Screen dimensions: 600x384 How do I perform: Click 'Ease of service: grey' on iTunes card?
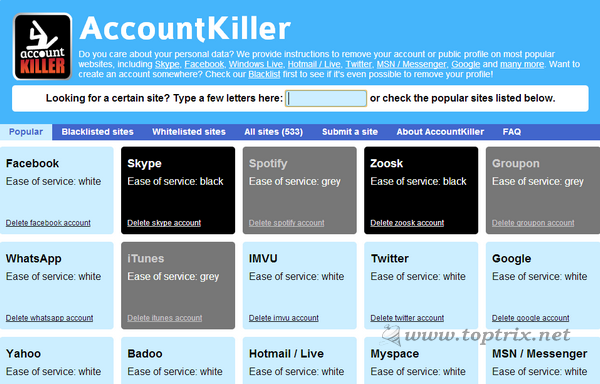tap(173, 277)
